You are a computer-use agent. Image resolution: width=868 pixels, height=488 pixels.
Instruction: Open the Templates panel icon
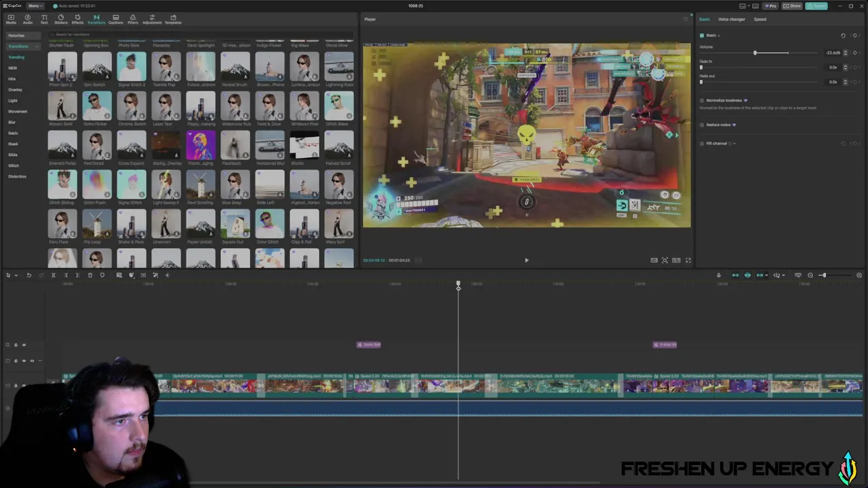coord(173,19)
